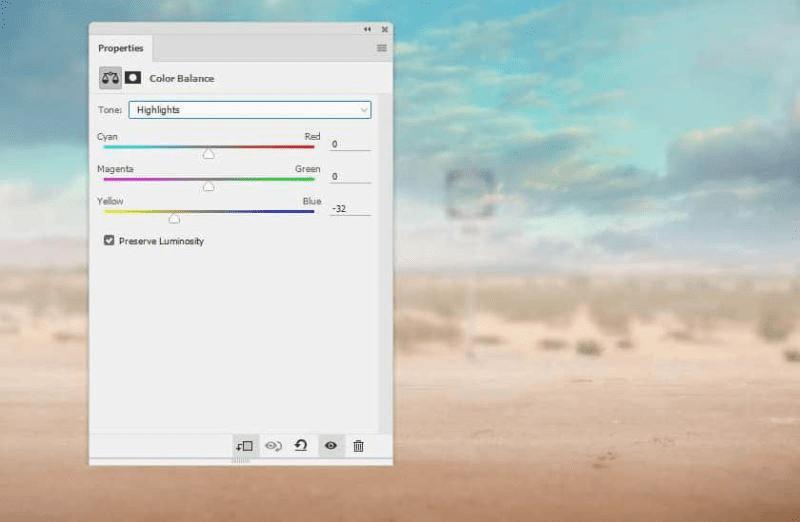Screen dimensions: 800x522
Task: Click the panel bottom resize grip
Action: (x=241, y=460)
